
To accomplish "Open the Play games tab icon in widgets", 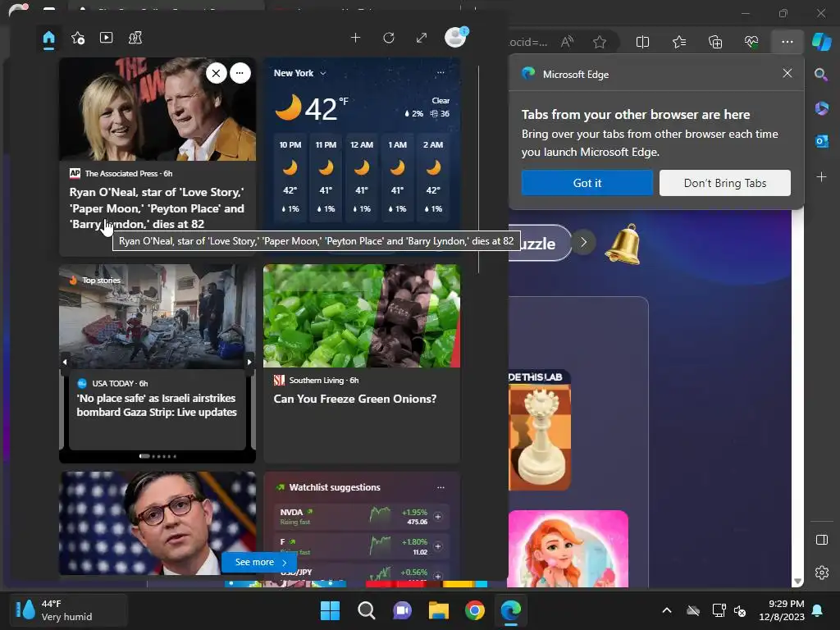I will pyautogui.click(x=135, y=38).
